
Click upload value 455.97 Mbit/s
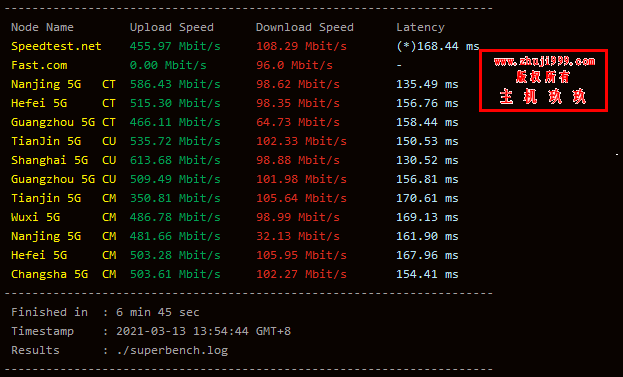(x=175, y=46)
